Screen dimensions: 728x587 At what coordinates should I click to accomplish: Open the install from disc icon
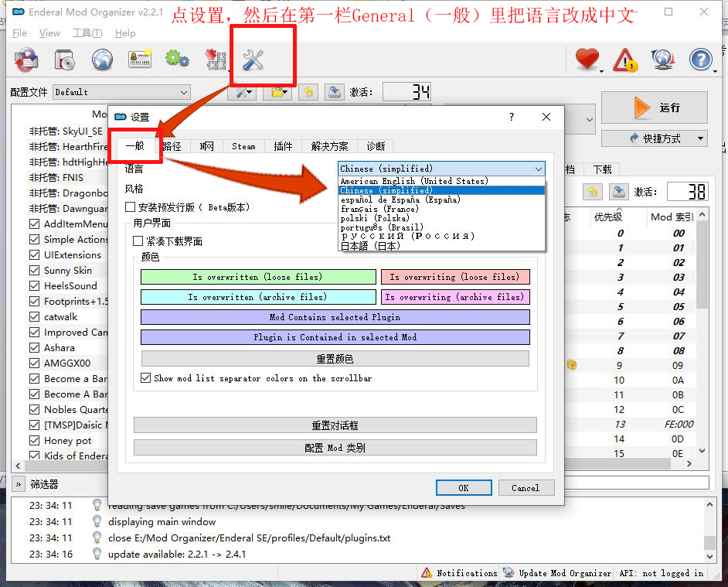(65, 60)
